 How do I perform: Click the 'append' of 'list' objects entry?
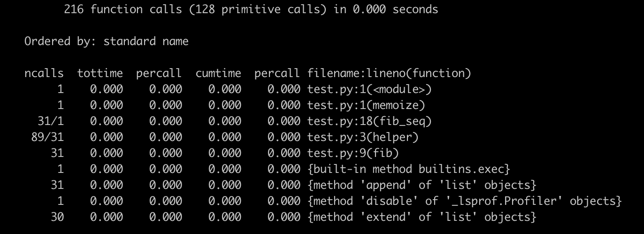(x=422, y=185)
